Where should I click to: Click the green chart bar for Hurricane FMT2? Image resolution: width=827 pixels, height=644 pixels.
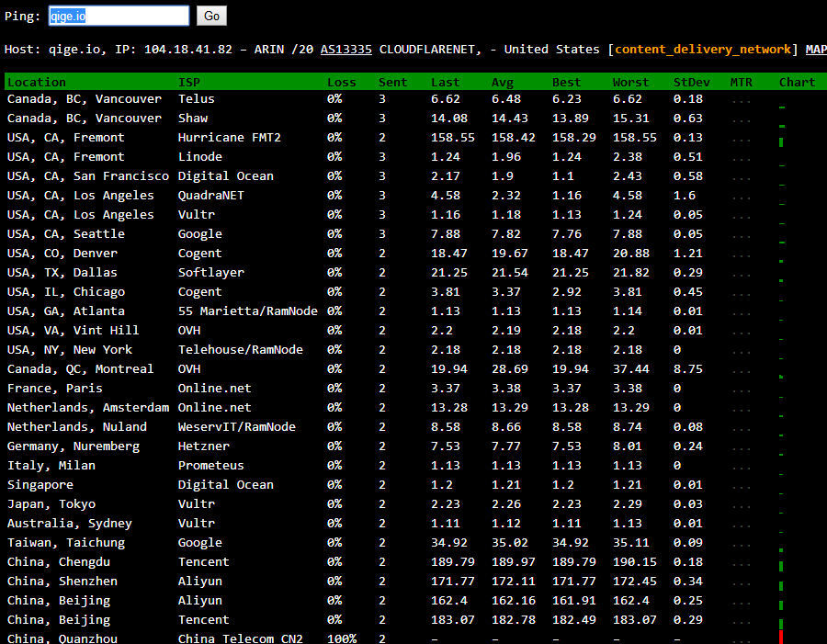781,142
